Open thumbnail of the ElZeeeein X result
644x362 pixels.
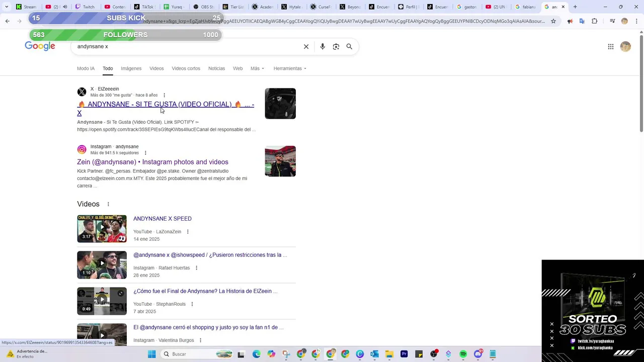coord(280,104)
